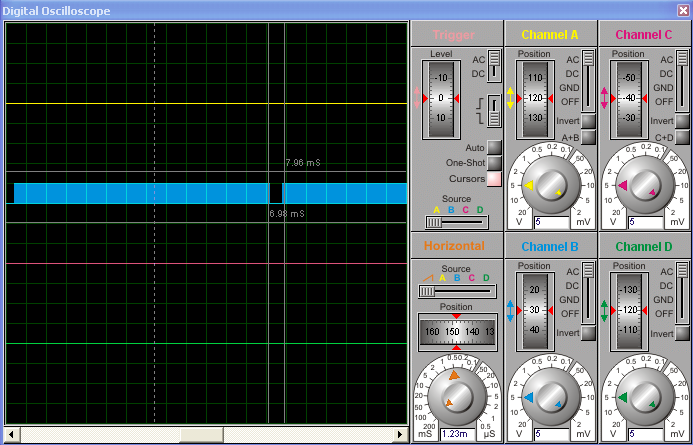Click the Trigger level thumbwheel

click(441, 99)
